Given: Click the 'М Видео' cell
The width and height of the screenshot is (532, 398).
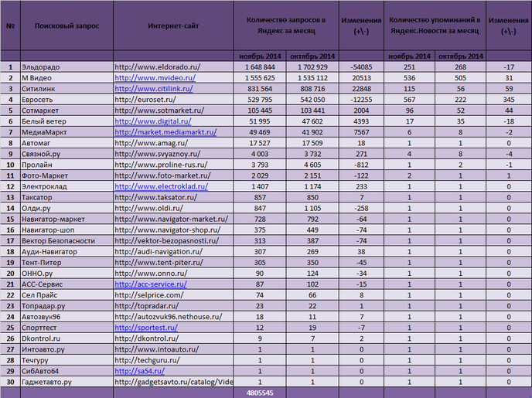Looking at the screenshot, I should [66, 78].
